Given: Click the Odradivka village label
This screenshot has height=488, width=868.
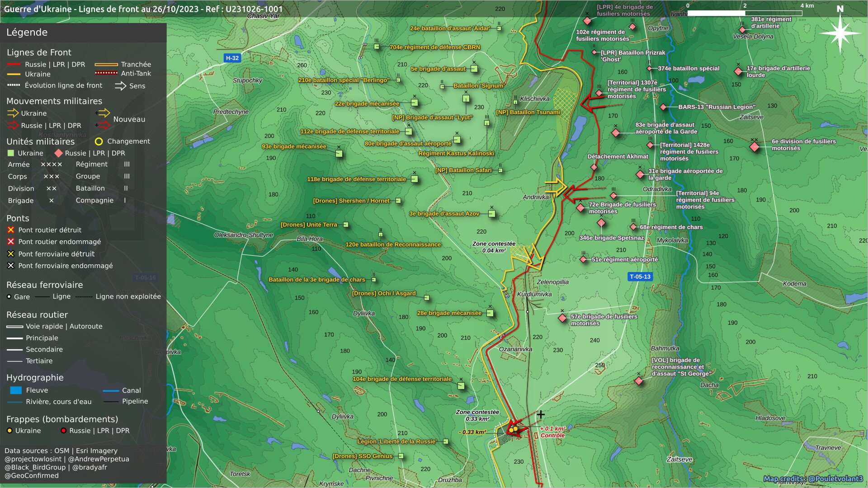Looking at the screenshot, I should pyautogui.click(x=657, y=189).
